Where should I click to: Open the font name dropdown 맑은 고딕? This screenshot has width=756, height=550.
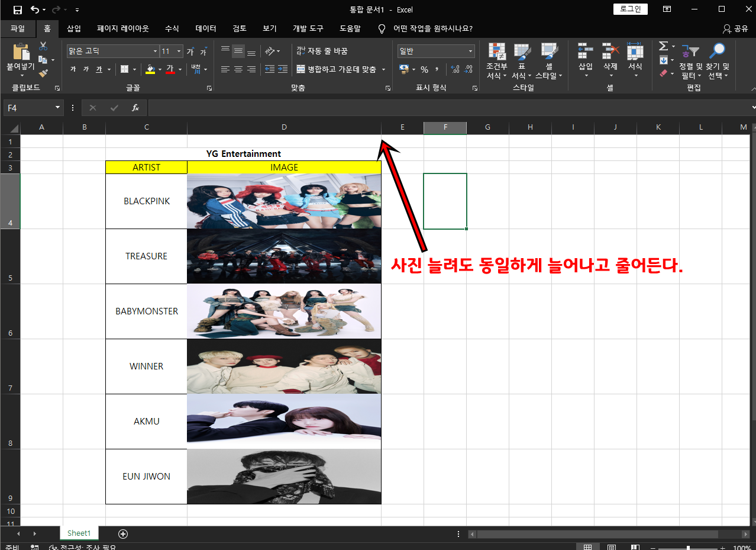[x=155, y=52]
